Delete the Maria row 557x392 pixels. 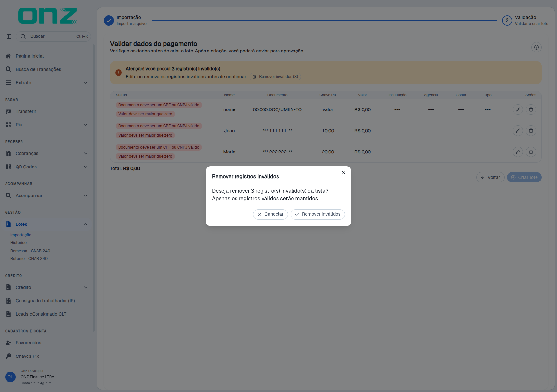click(531, 152)
